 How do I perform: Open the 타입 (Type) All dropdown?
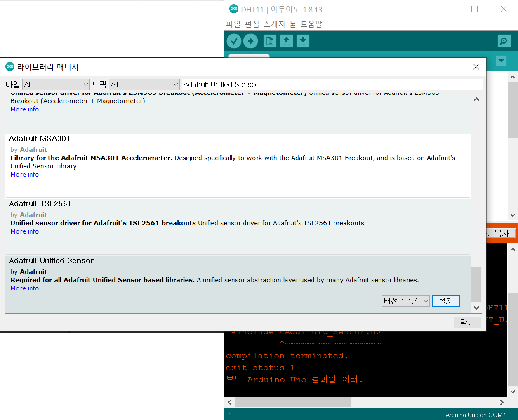(x=56, y=84)
